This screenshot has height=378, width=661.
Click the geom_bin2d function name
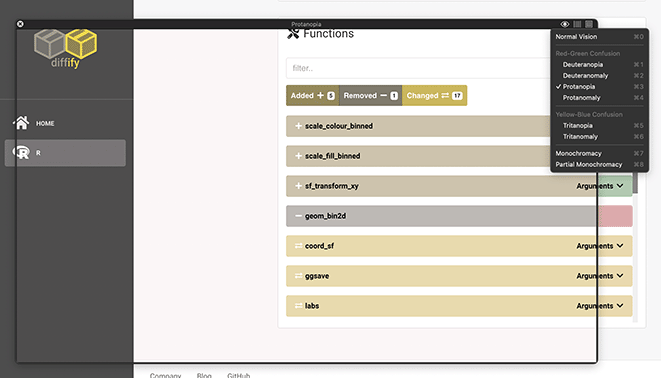(325, 216)
